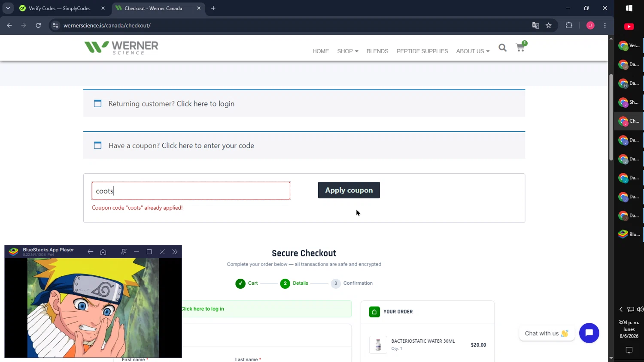644x362 pixels.
Task: Open the site search magnifier icon
Action: tap(502, 48)
